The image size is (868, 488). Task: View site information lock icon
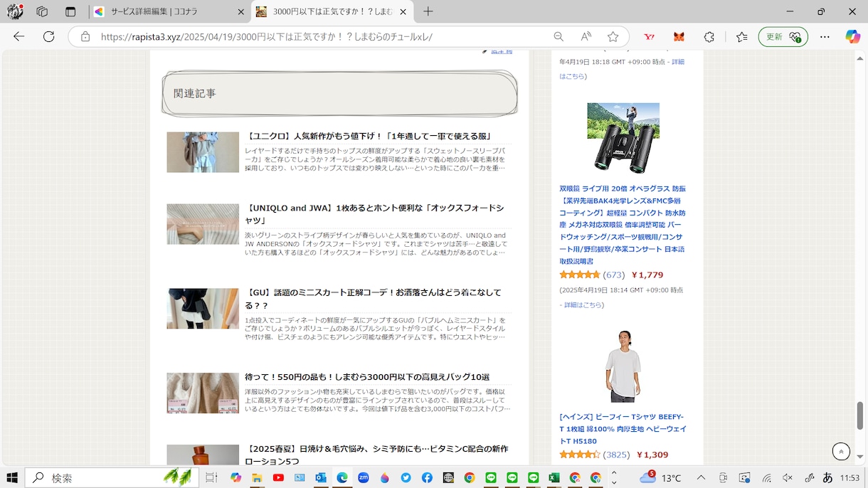tap(85, 36)
